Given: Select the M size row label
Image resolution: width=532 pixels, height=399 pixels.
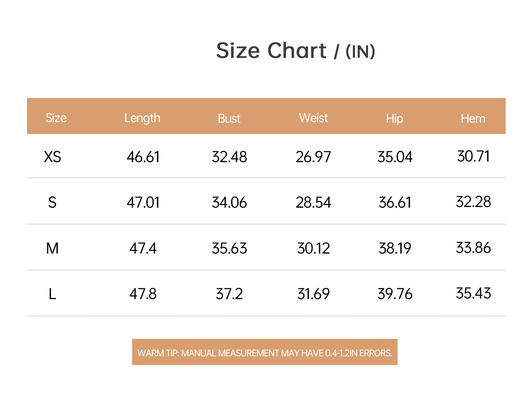Looking at the screenshot, I should point(52,248).
